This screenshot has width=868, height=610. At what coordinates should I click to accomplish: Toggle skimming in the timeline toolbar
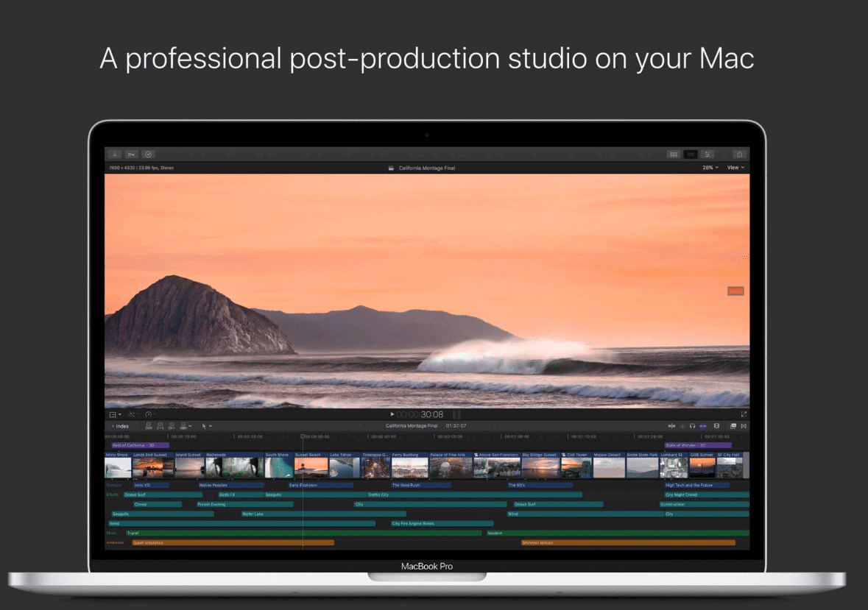[671, 426]
